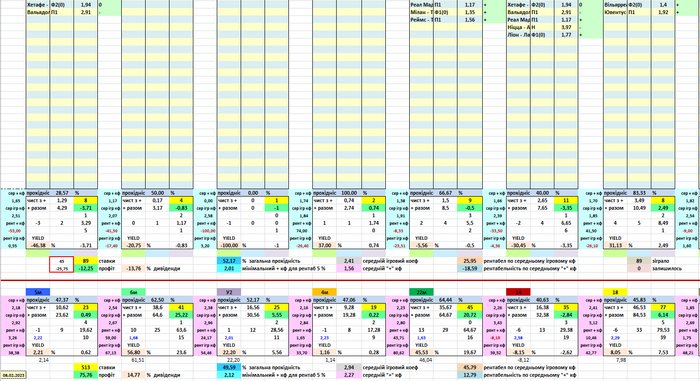Click the pass rate value '83,33'

639,193
